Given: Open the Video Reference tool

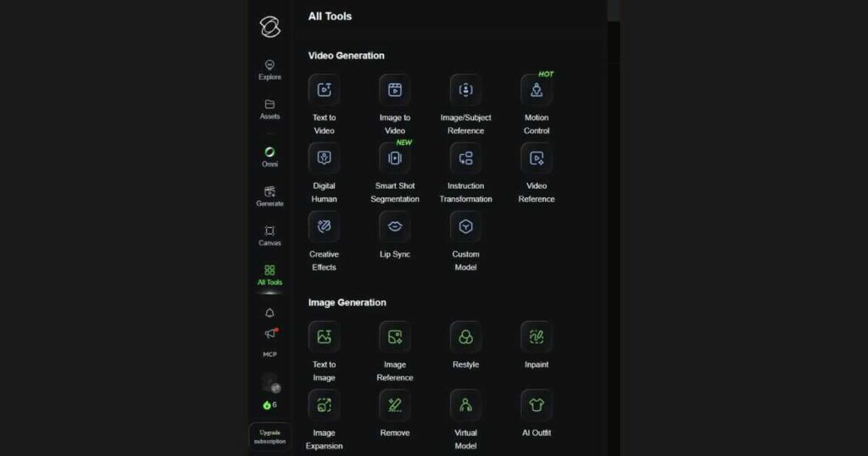Looking at the screenshot, I should (537, 173).
